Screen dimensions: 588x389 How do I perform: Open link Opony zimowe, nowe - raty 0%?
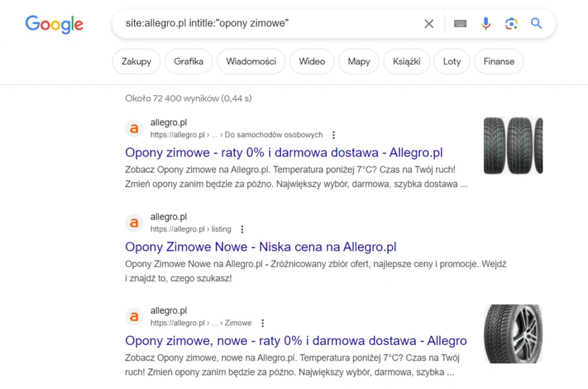pyautogui.click(x=296, y=341)
